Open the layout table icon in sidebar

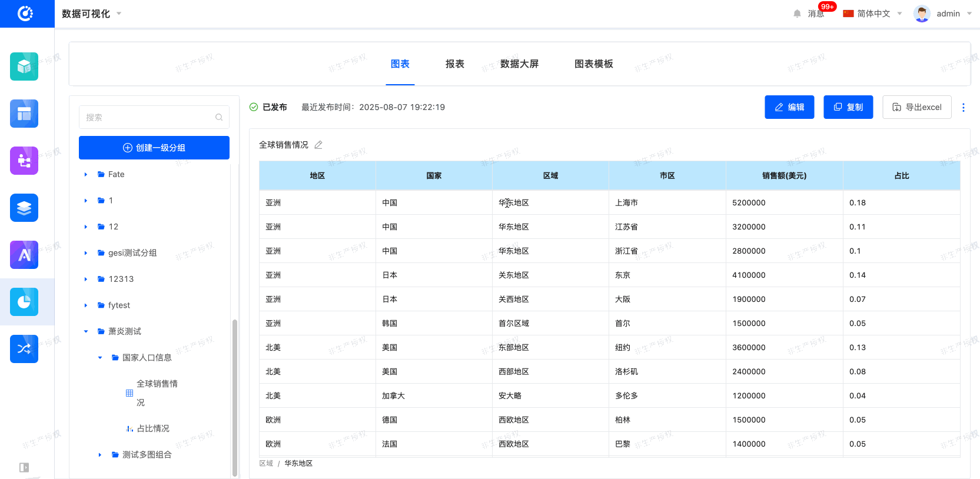24,114
